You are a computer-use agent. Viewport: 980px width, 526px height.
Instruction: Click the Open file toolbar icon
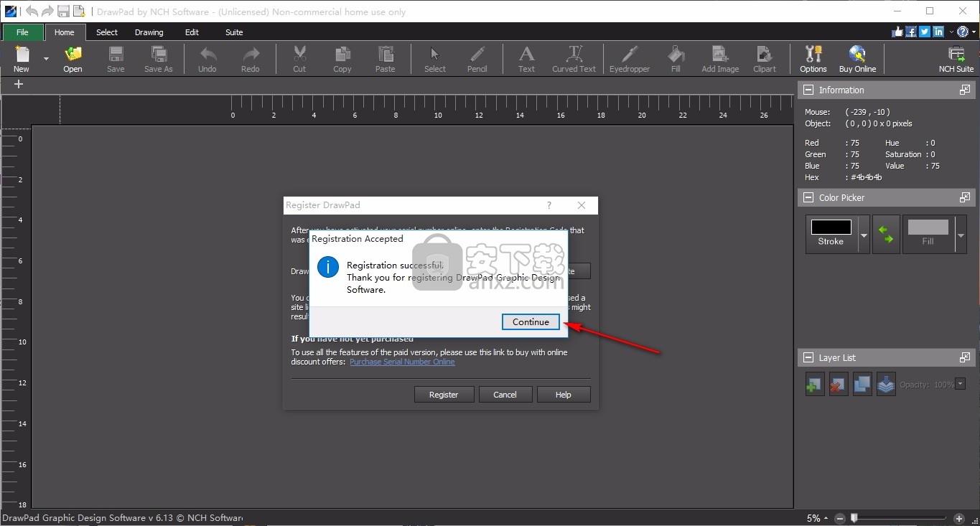point(73,59)
